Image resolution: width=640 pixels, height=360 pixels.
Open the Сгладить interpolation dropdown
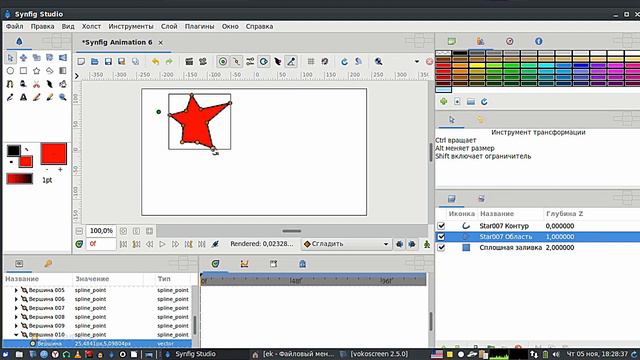pos(347,244)
